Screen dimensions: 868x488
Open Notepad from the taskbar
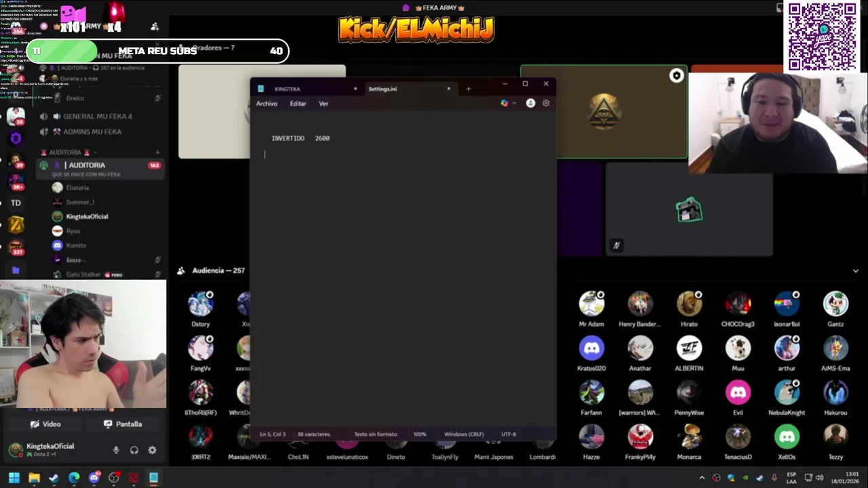(x=154, y=478)
